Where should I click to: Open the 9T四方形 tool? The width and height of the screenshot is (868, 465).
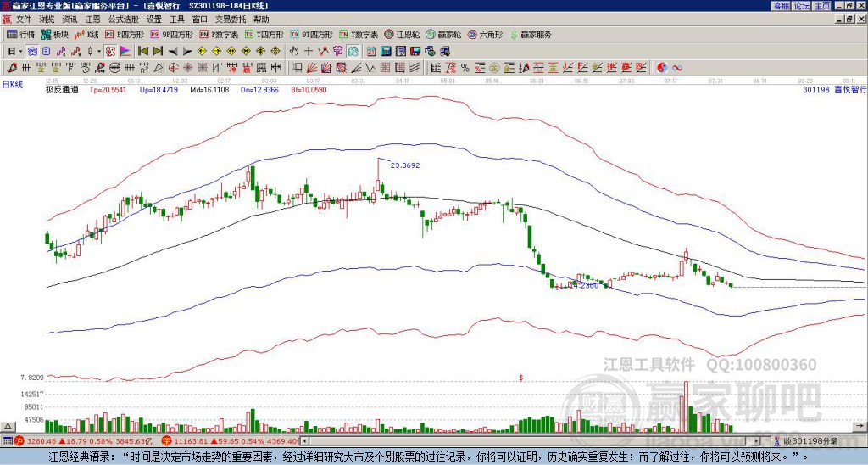[311, 34]
